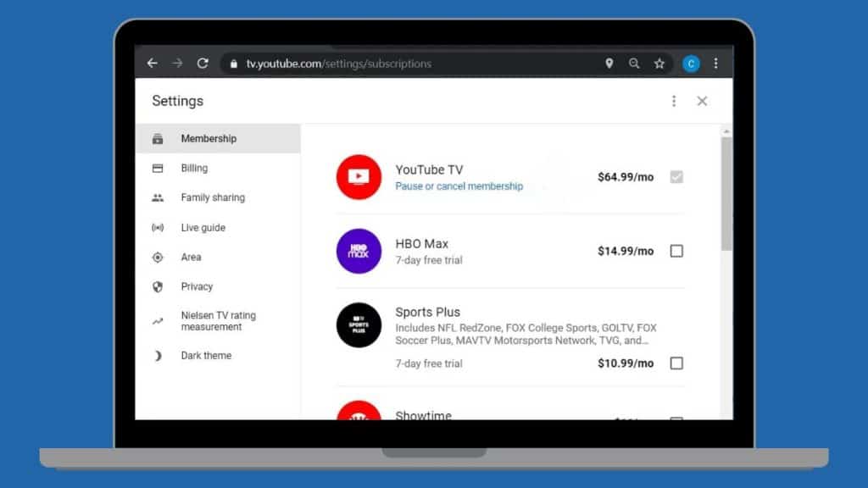Bookmark the page with the star icon
The width and height of the screenshot is (868, 488).
[x=659, y=64]
